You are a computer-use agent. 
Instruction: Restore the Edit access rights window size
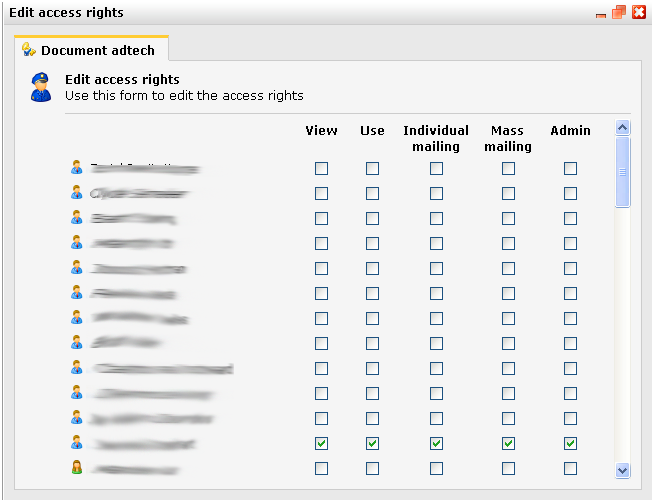point(619,12)
